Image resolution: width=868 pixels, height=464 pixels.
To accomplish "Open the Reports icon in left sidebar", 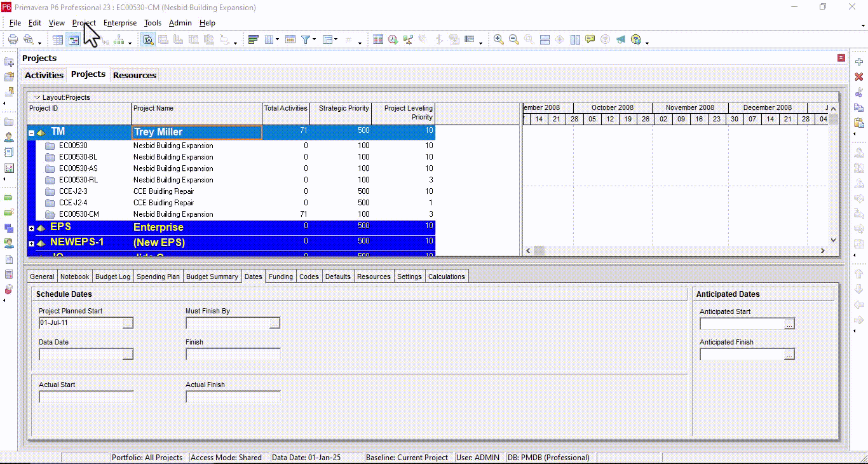I will click(9, 153).
